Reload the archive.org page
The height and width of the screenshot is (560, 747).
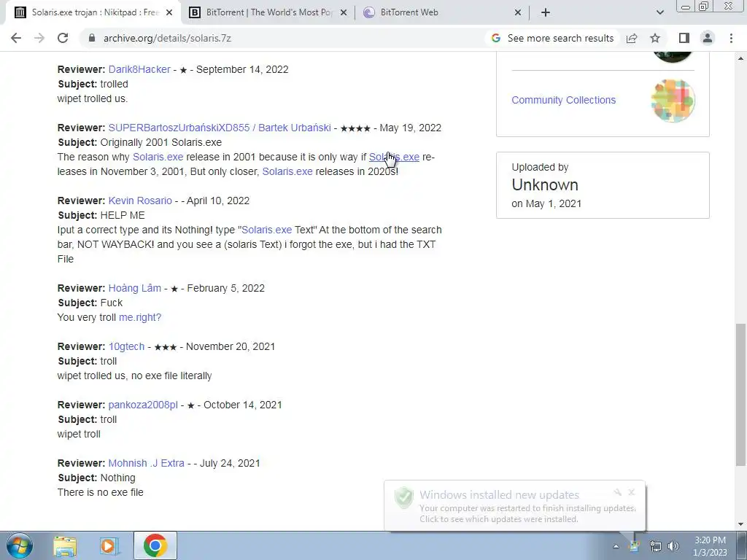[x=63, y=38]
